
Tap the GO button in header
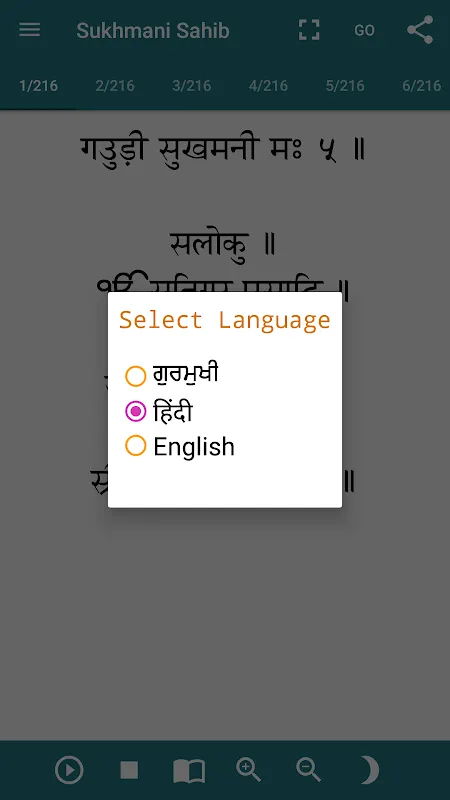[364, 31]
